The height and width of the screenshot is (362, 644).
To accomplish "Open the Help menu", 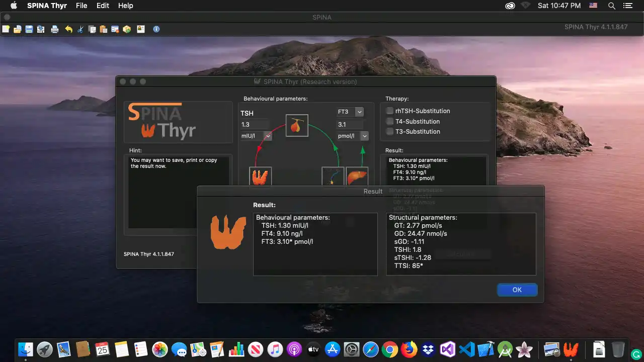I will pyautogui.click(x=126, y=6).
